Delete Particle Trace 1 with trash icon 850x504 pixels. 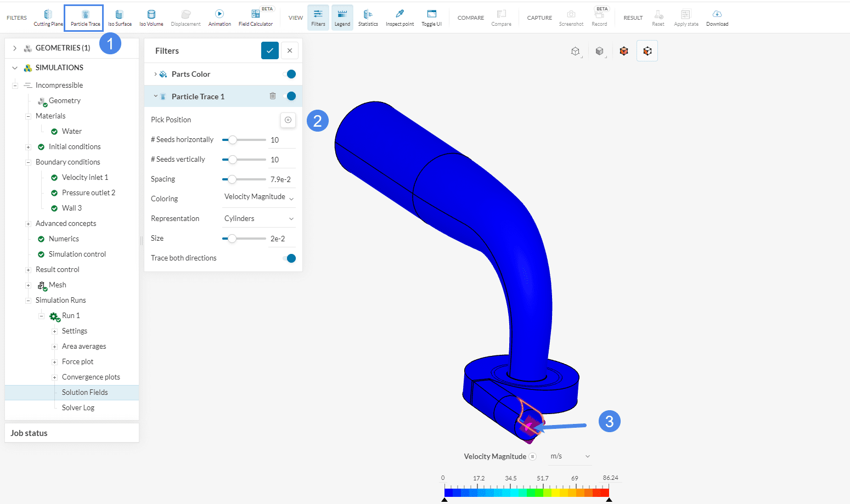(x=273, y=96)
